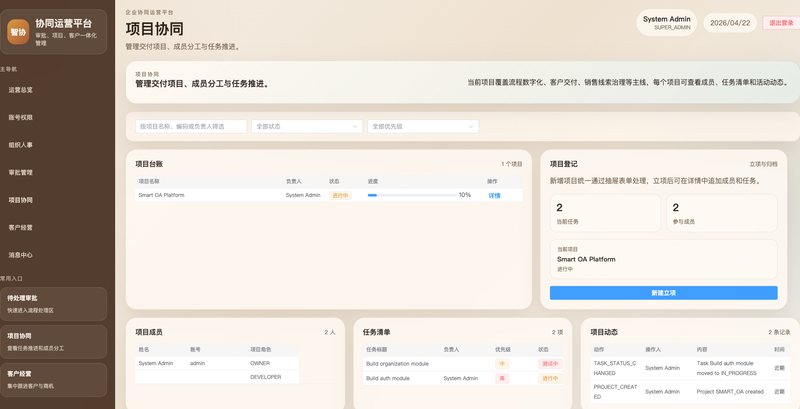Open 详情 link for Smart OA Platform

point(494,195)
